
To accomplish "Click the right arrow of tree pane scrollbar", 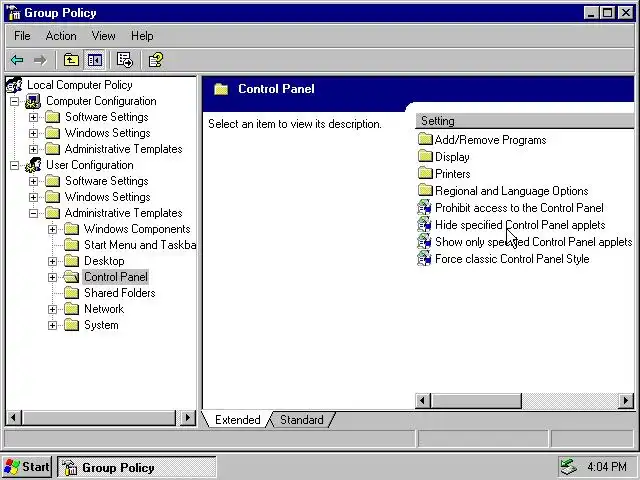I will coord(188,418).
